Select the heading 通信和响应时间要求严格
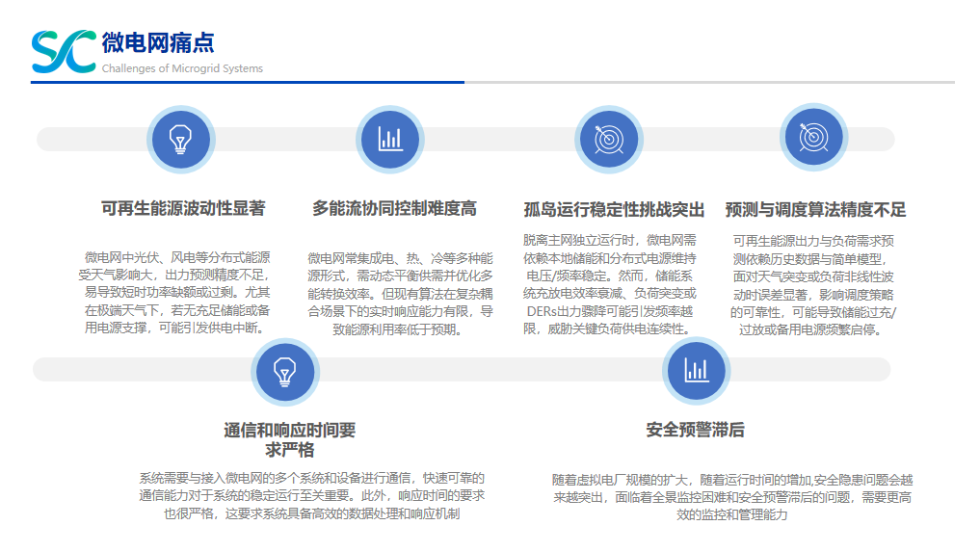 click(289, 440)
